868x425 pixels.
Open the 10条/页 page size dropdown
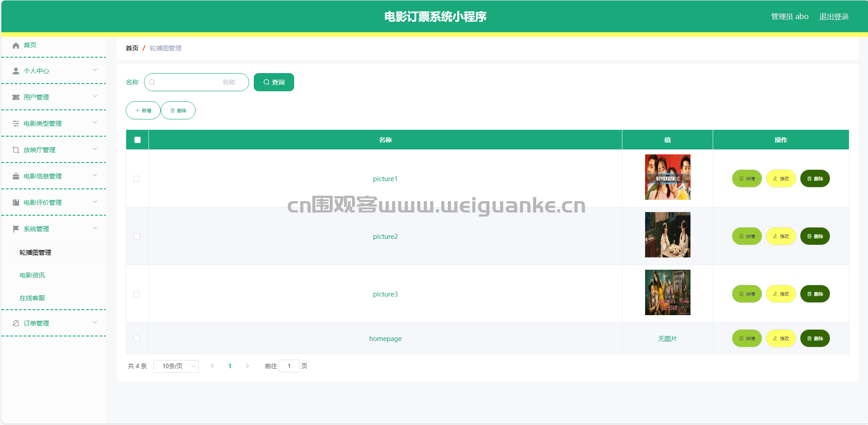176,366
